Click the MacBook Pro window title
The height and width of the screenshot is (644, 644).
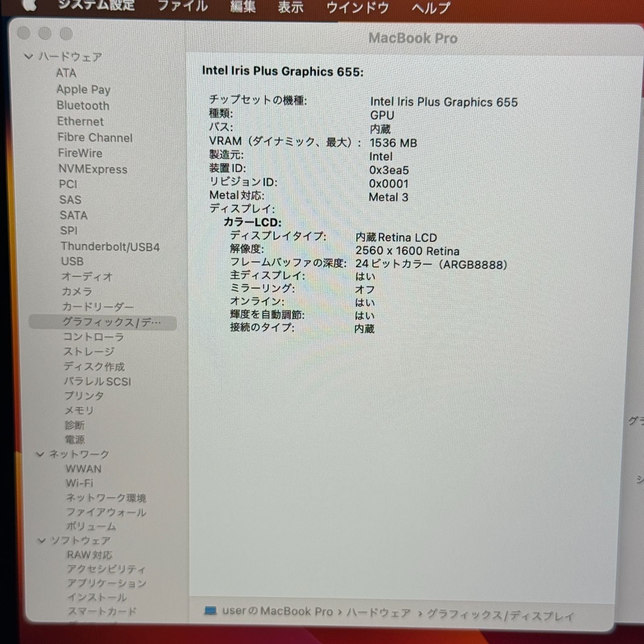point(413,38)
